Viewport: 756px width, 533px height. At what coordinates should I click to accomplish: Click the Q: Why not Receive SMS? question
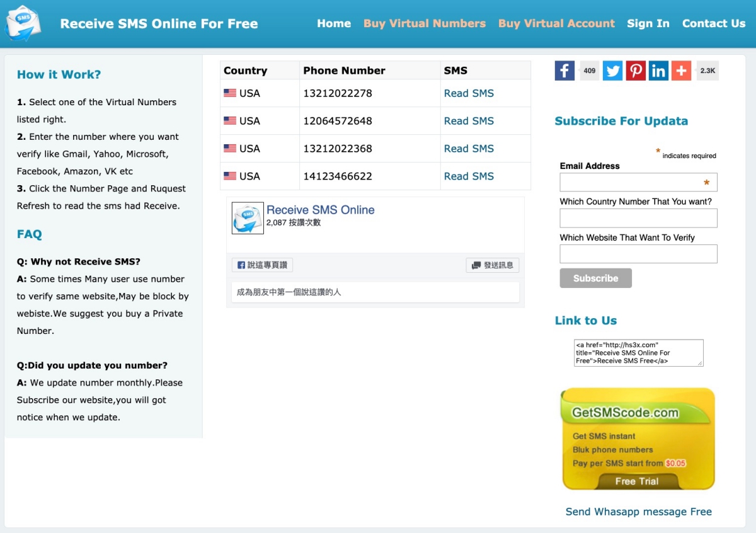click(79, 261)
